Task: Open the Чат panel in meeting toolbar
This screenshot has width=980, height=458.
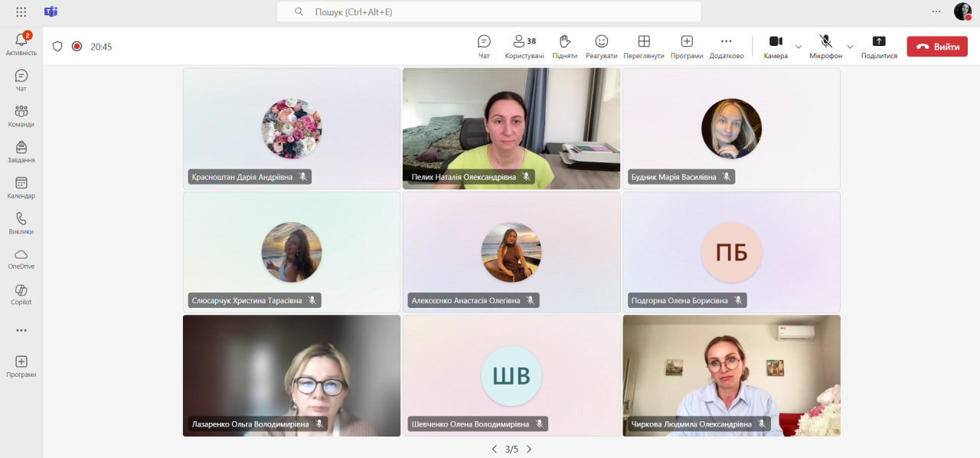Action: coord(484,46)
